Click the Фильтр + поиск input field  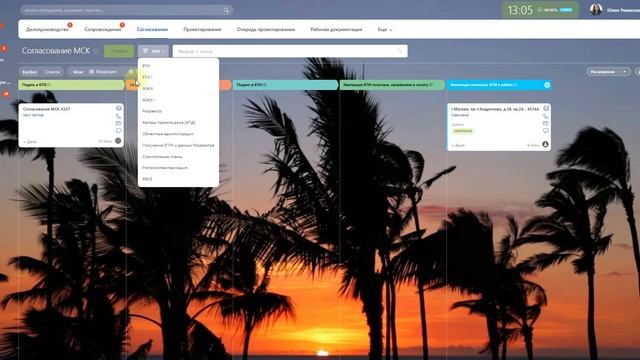(290, 51)
